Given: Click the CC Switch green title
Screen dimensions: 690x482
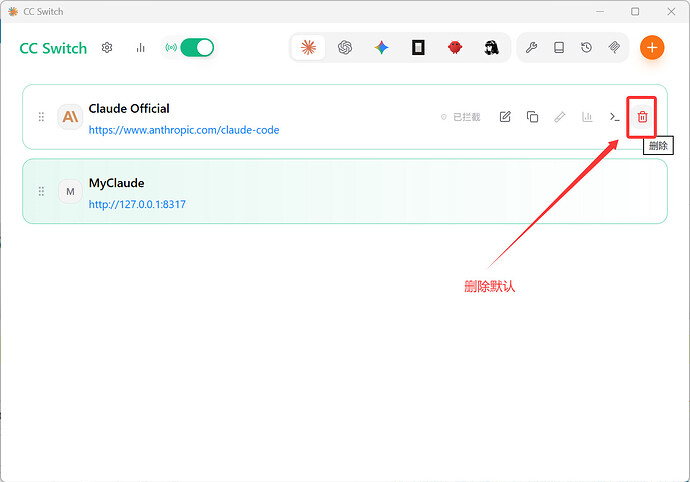Looking at the screenshot, I should pyautogui.click(x=53, y=48).
